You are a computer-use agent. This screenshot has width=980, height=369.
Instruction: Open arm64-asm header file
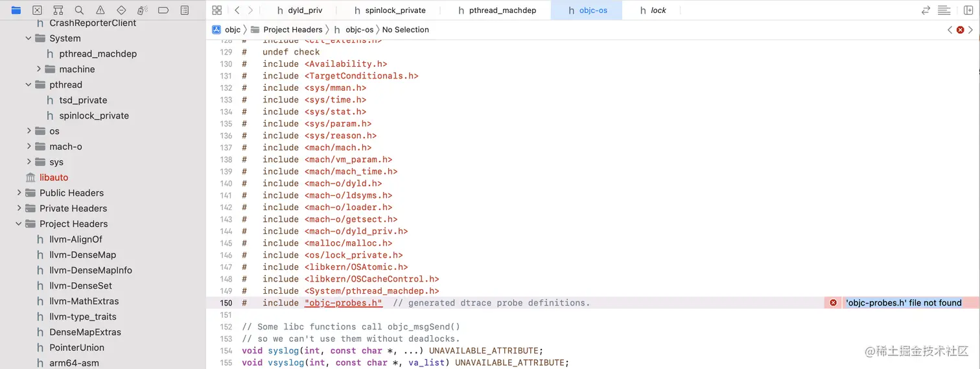74,363
